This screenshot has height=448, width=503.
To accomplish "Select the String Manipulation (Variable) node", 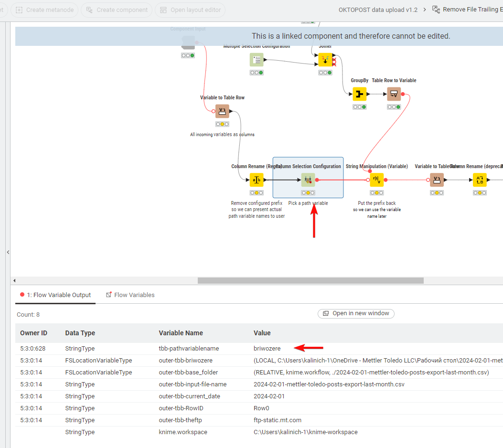I will click(376, 180).
